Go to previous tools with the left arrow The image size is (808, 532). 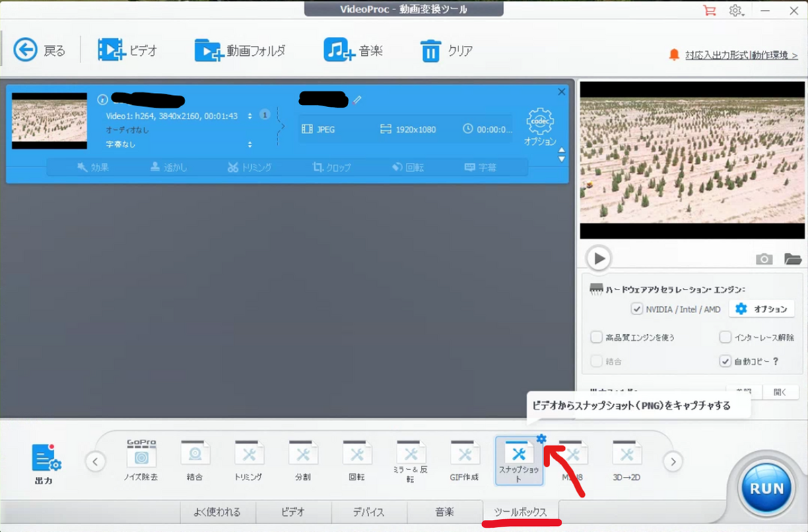pos(95,461)
